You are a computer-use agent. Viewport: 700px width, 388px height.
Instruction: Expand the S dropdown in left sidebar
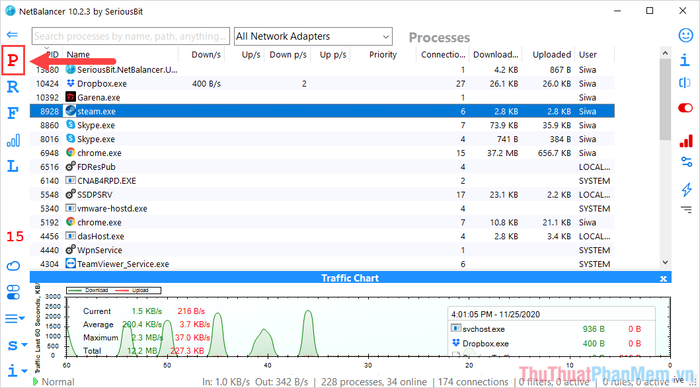click(17, 345)
